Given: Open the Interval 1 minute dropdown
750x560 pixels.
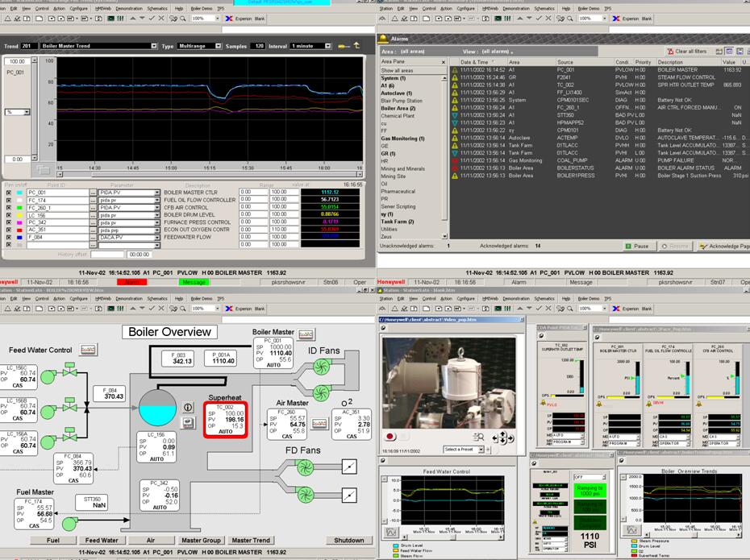Looking at the screenshot, I should tap(327, 46).
